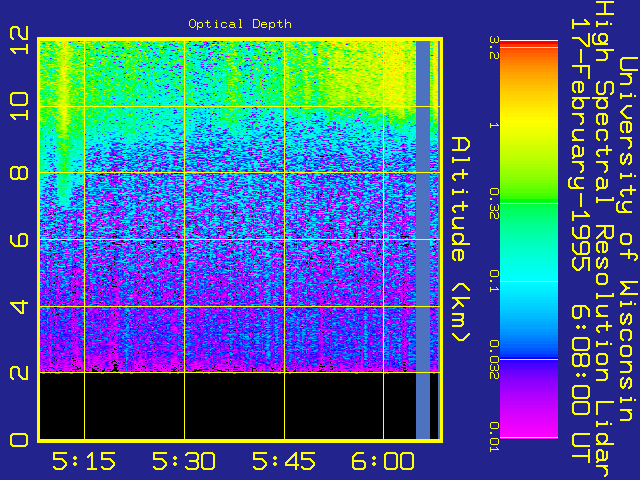This screenshot has width=640, height=480.
Task: Click the black region below 2 km
Action: coord(227,406)
